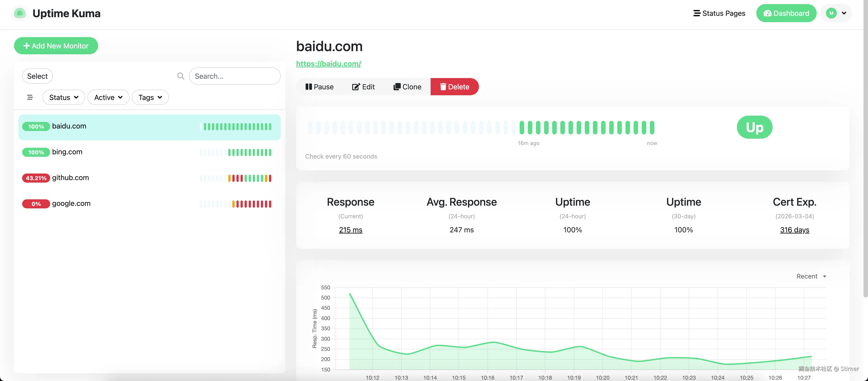Open the user avatar profile menu
The image size is (868, 381).
(x=836, y=14)
